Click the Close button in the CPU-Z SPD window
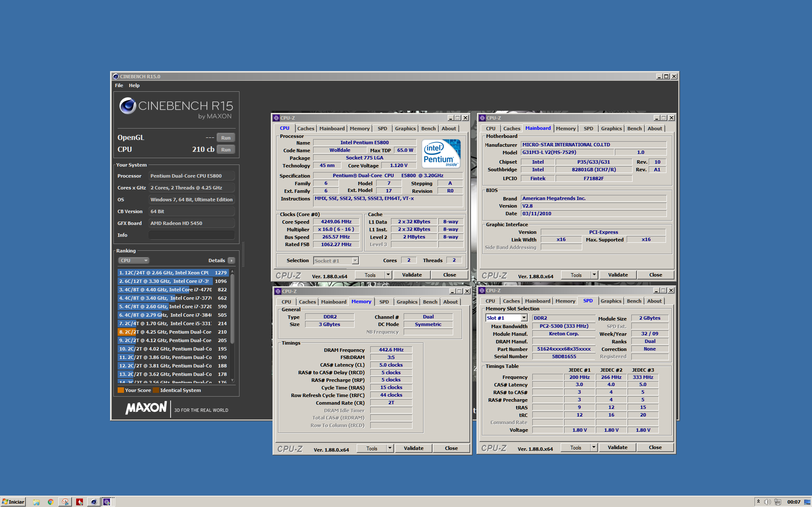Image resolution: width=812 pixels, height=507 pixels. (x=655, y=447)
